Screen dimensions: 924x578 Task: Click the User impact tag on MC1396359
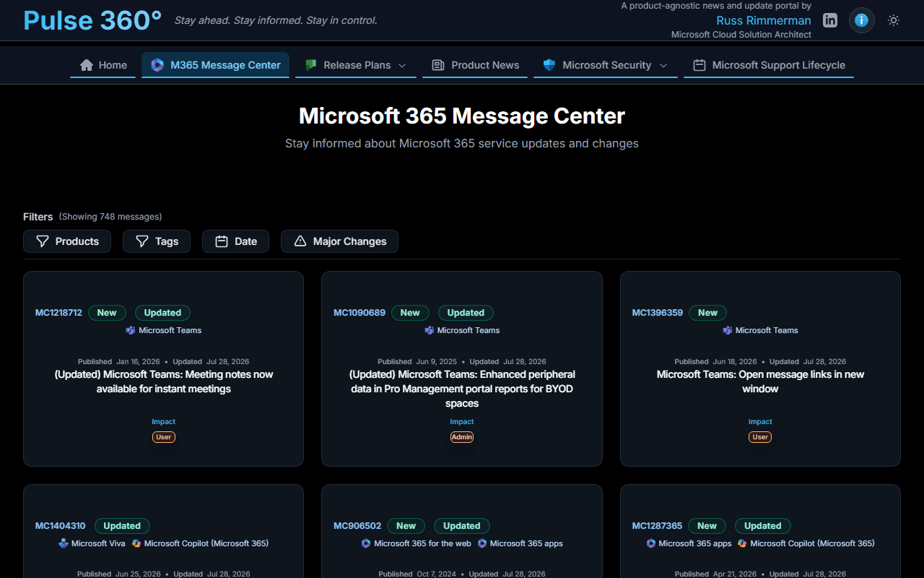[760, 437]
